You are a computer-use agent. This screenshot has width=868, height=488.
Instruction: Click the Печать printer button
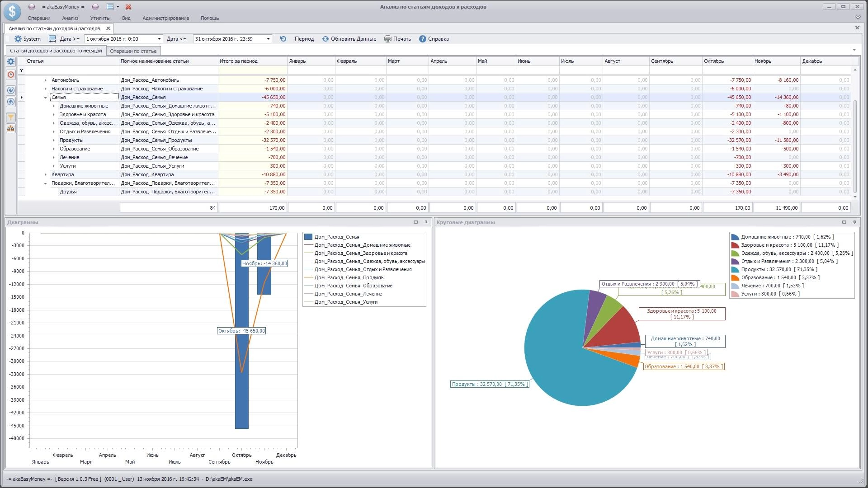point(398,39)
